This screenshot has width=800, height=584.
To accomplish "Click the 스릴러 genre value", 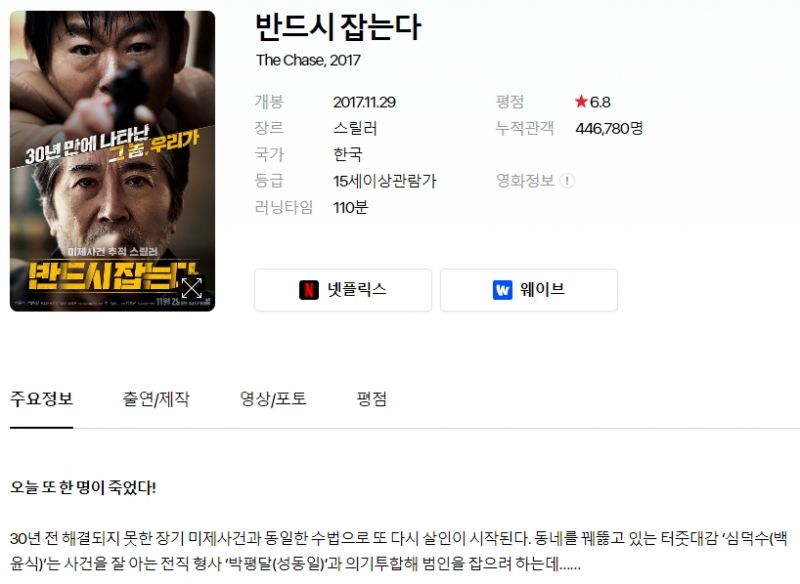I will [x=355, y=128].
